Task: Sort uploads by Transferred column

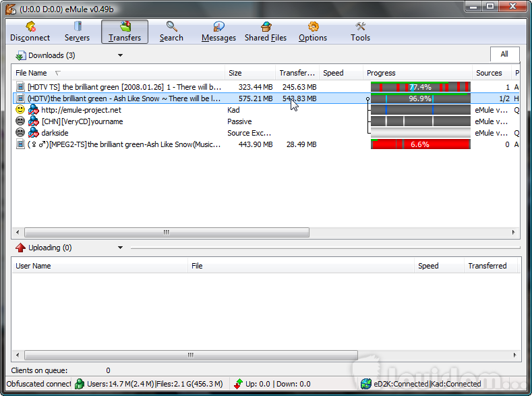Action: coord(491,266)
